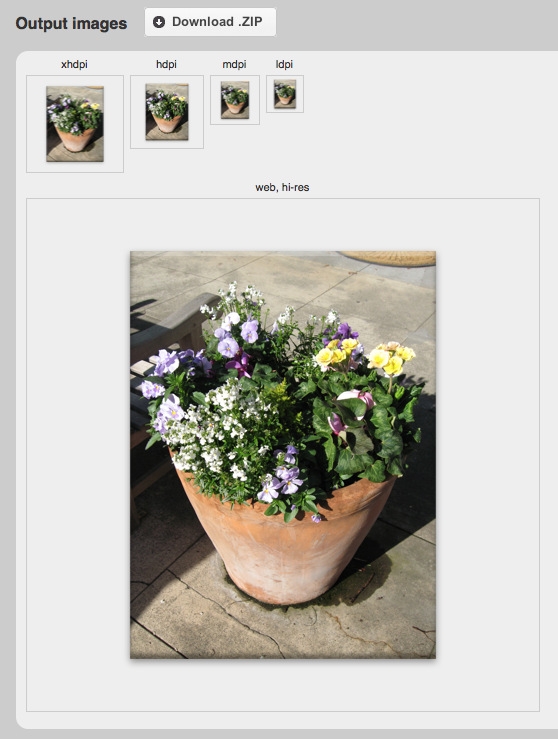
Task: Click the purple pansies above the pot rim
Action: (283, 474)
